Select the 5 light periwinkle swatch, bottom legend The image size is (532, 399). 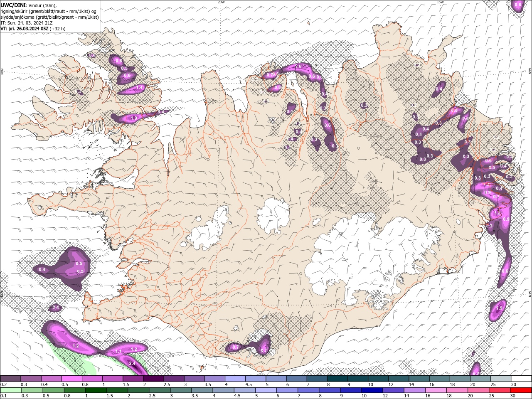click(x=266, y=390)
